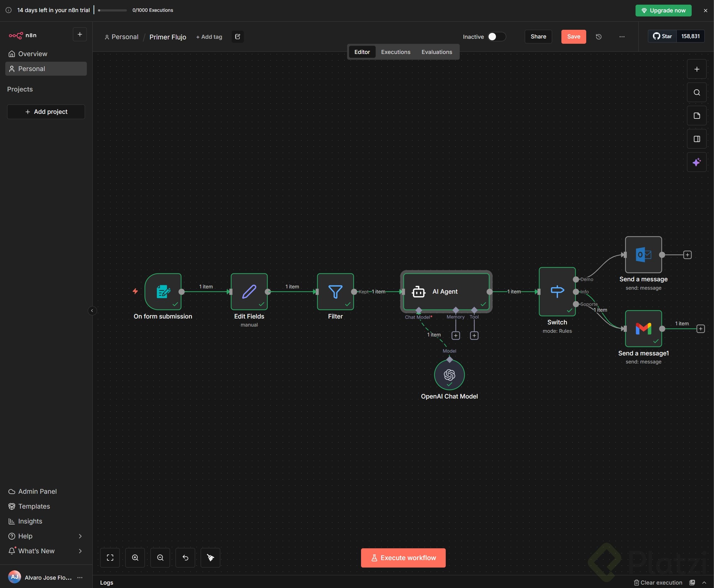Screen dimensions: 714x588
Task: Click the zoom to fit canvas icon
Action: click(x=110, y=558)
